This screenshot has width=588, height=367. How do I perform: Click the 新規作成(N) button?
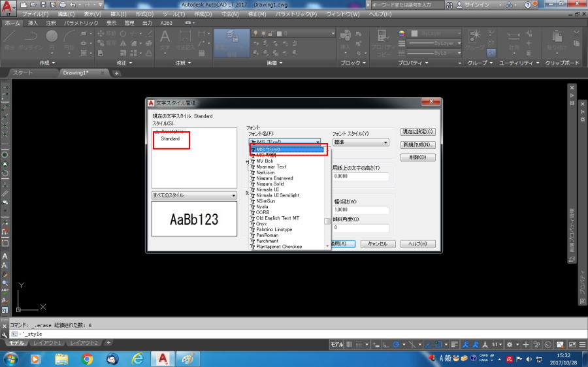(417, 144)
